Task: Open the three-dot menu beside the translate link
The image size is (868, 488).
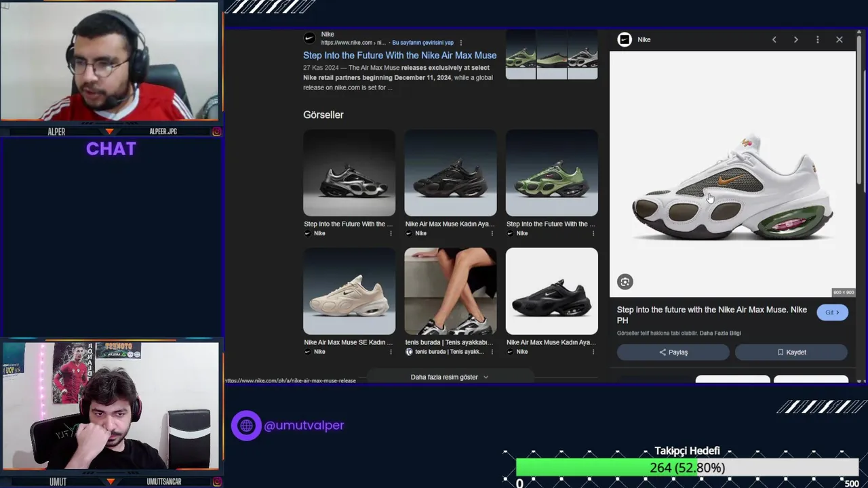Action: (x=461, y=43)
